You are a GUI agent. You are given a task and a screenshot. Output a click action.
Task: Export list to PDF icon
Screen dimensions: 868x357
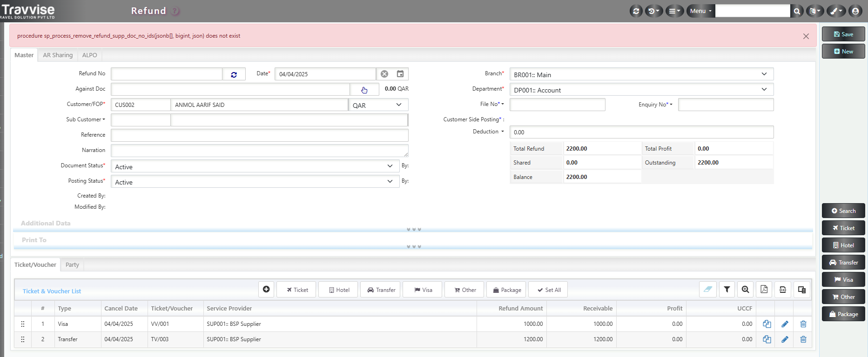[764, 290]
